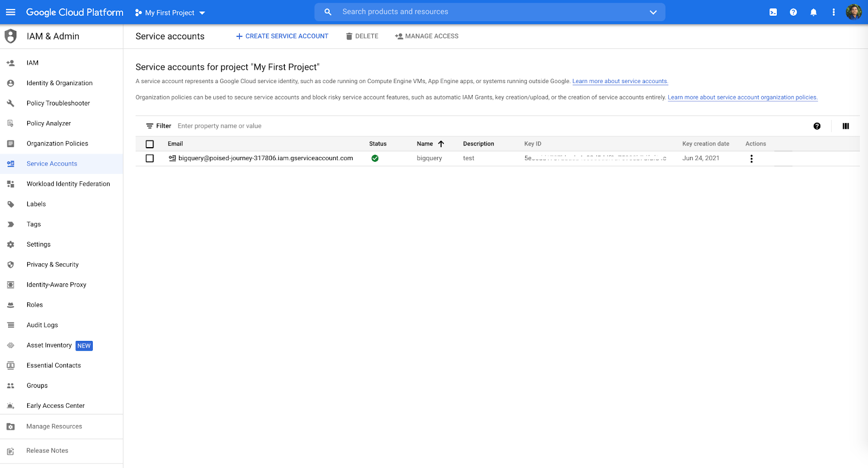This screenshot has height=468, width=868.
Task: Click the Identity & Organization icon
Action: click(x=10, y=83)
